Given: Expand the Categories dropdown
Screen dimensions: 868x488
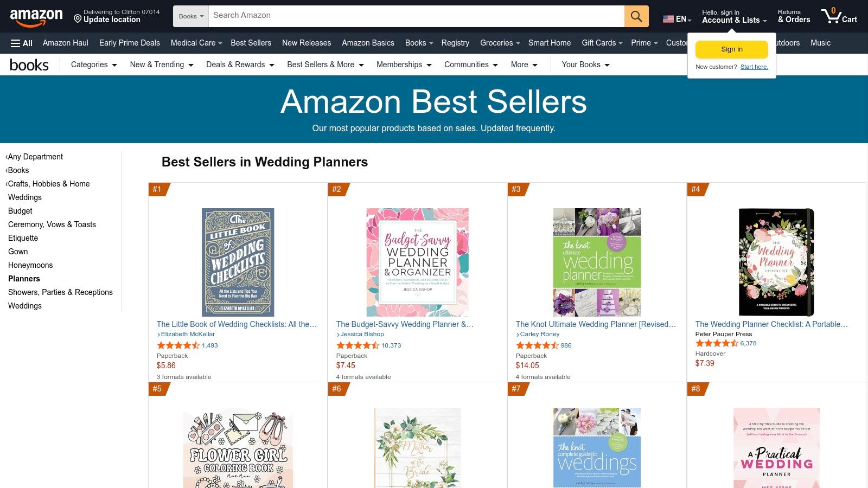Looking at the screenshot, I should [x=94, y=65].
